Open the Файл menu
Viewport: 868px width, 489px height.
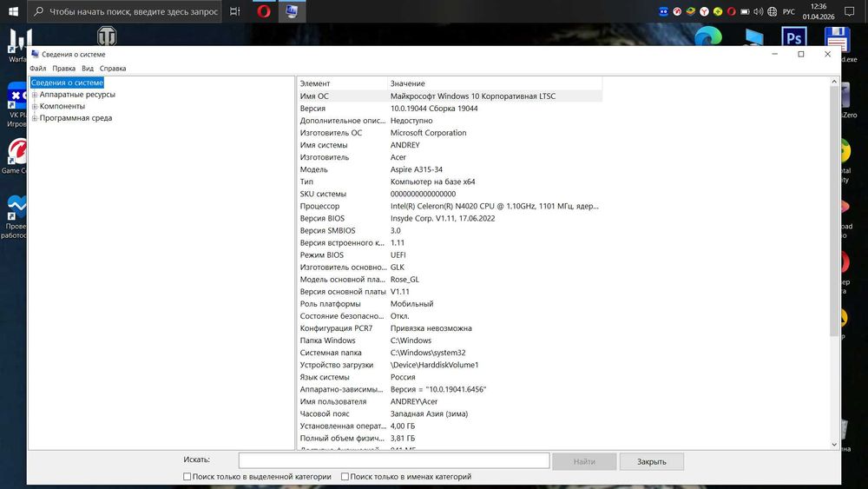click(37, 68)
